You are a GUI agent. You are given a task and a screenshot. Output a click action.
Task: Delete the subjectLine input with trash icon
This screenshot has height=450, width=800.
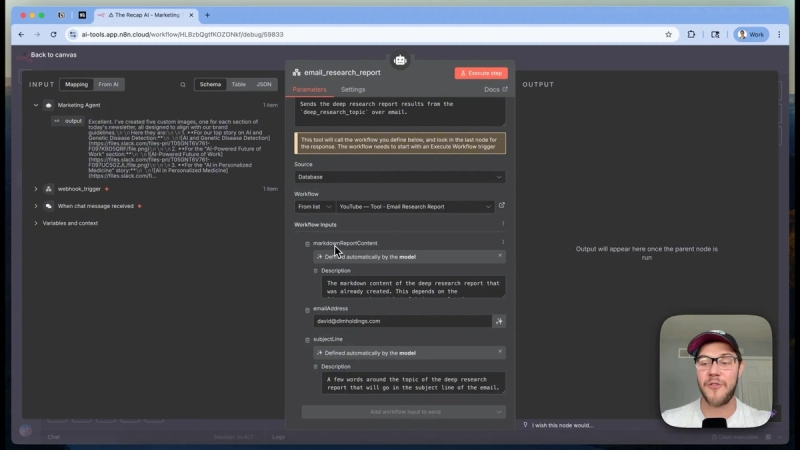307,340
